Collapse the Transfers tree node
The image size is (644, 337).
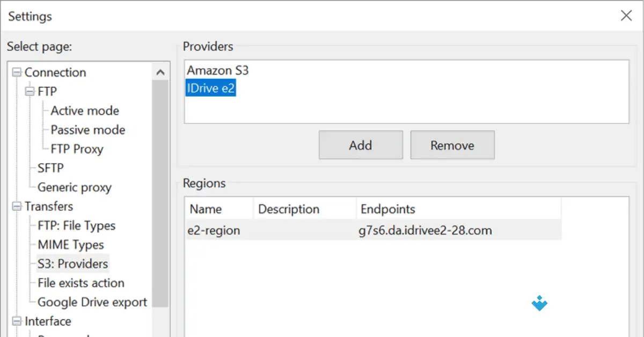[x=17, y=207]
